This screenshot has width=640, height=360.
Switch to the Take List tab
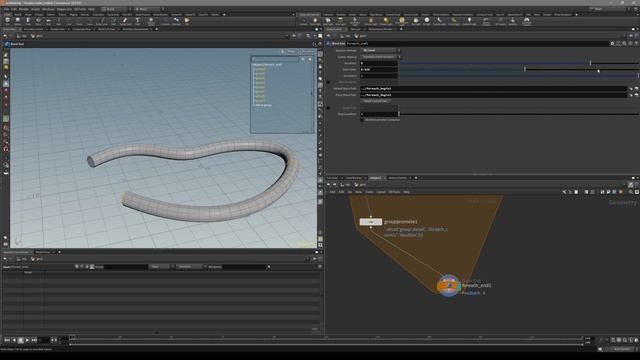click(x=355, y=29)
